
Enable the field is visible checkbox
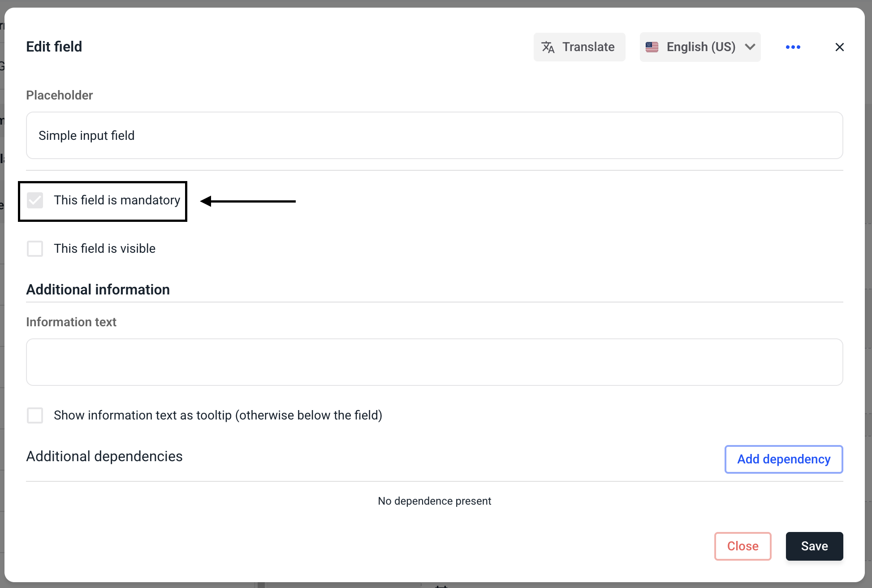35,249
